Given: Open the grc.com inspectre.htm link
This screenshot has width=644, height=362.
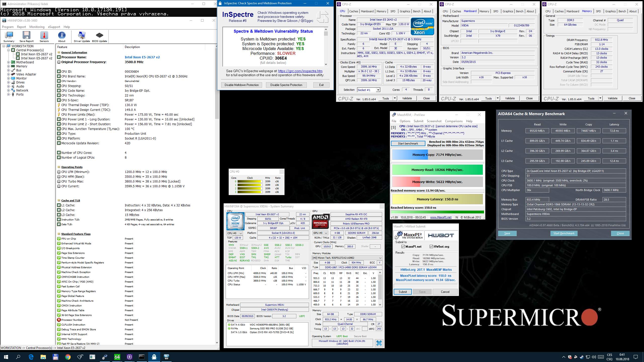Looking at the screenshot, I should [x=300, y=71].
